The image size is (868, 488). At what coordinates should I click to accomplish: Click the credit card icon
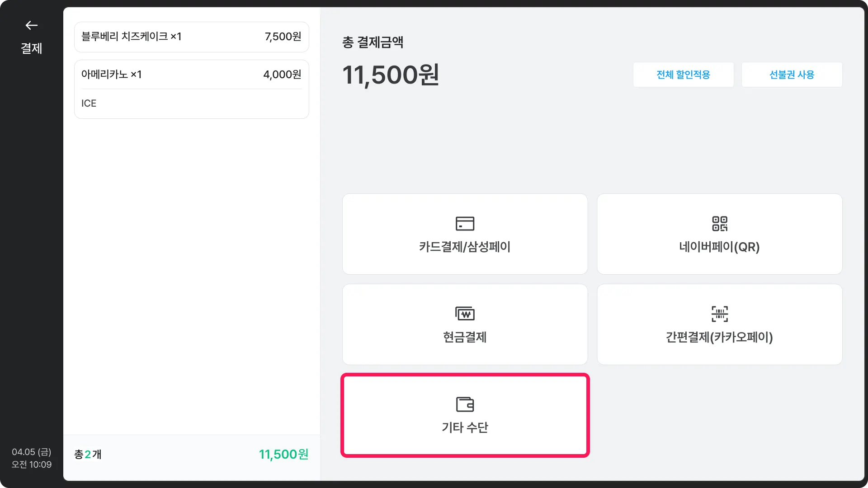tap(465, 224)
